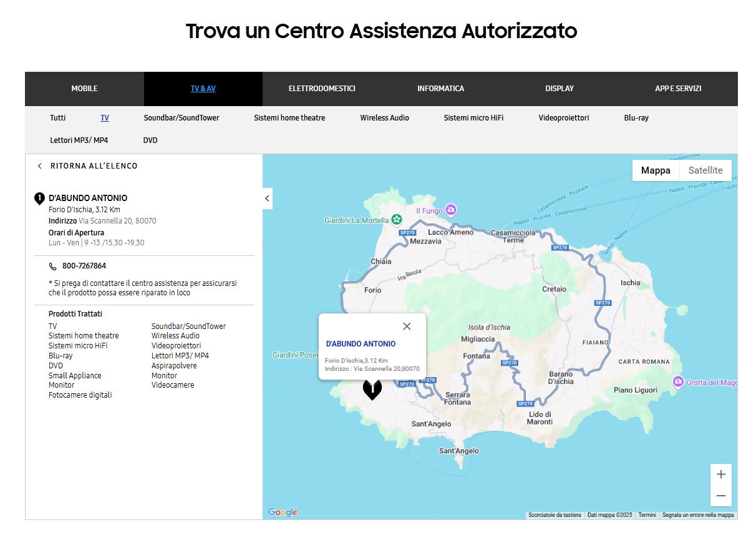
Task: Open the Termini link in the map footer
Action: click(647, 515)
